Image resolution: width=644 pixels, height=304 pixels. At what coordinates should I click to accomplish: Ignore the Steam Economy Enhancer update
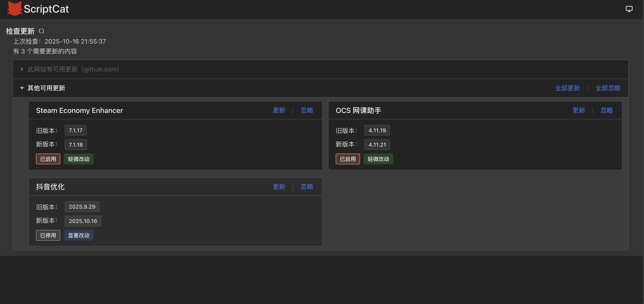pyautogui.click(x=307, y=110)
